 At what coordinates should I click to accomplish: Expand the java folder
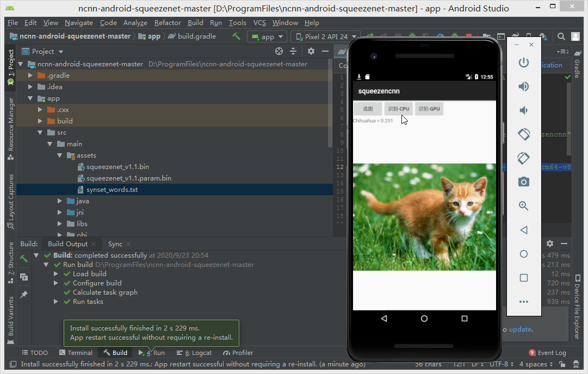pyautogui.click(x=60, y=201)
